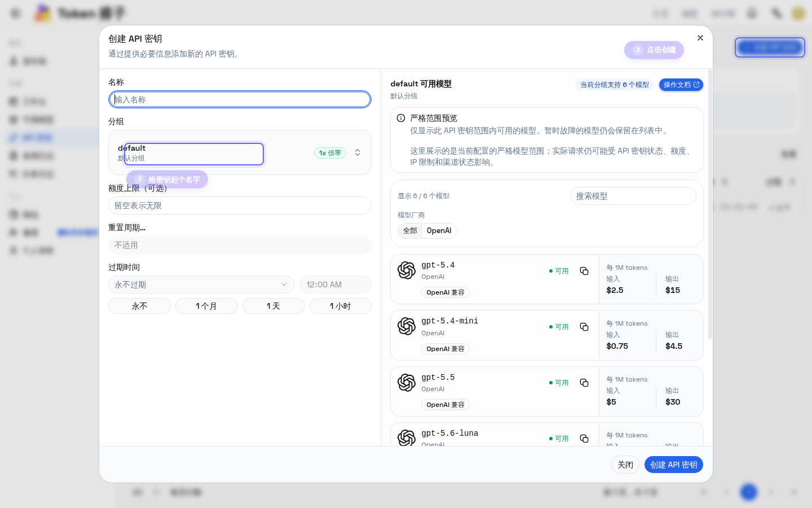812x508 pixels.
Task: Click the $2.5 input price of gpt-5.4
Action: pyautogui.click(x=615, y=290)
